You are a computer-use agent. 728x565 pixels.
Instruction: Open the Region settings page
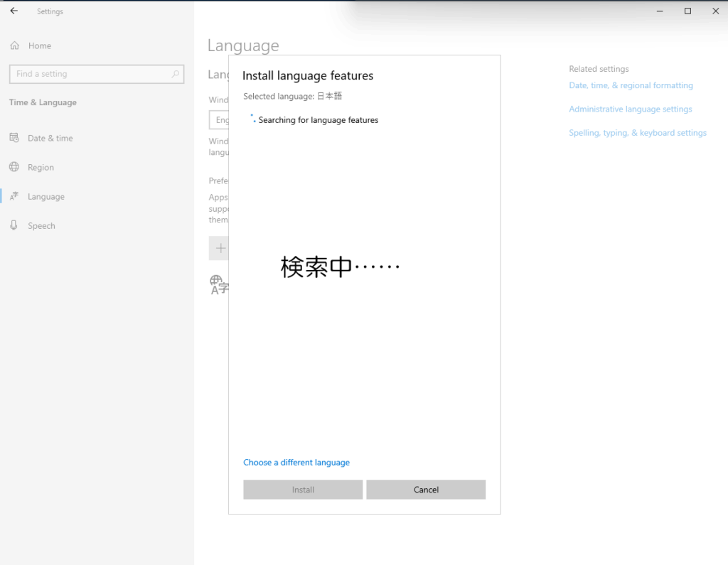coord(41,167)
